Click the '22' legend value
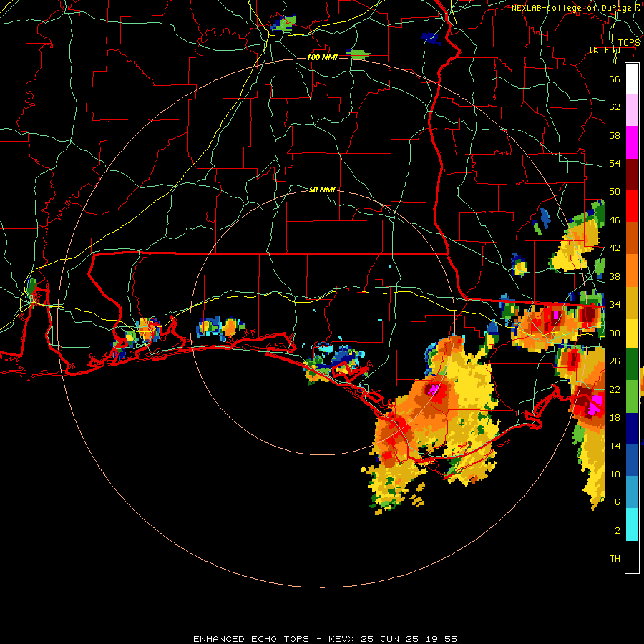 tap(615, 389)
